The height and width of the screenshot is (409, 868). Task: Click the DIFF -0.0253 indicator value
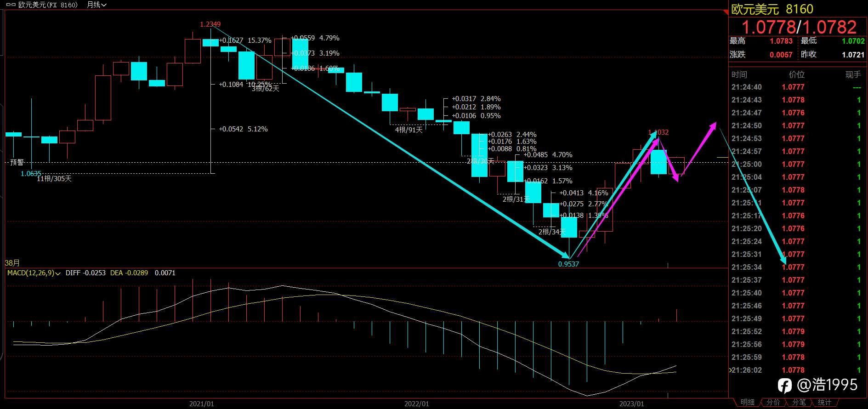point(85,273)
